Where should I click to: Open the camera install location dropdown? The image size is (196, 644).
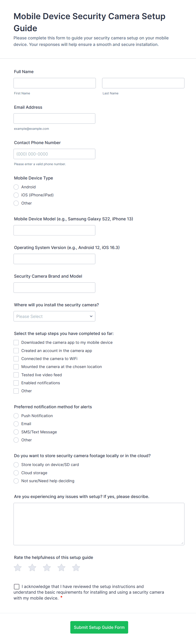(x=54, y=316)
